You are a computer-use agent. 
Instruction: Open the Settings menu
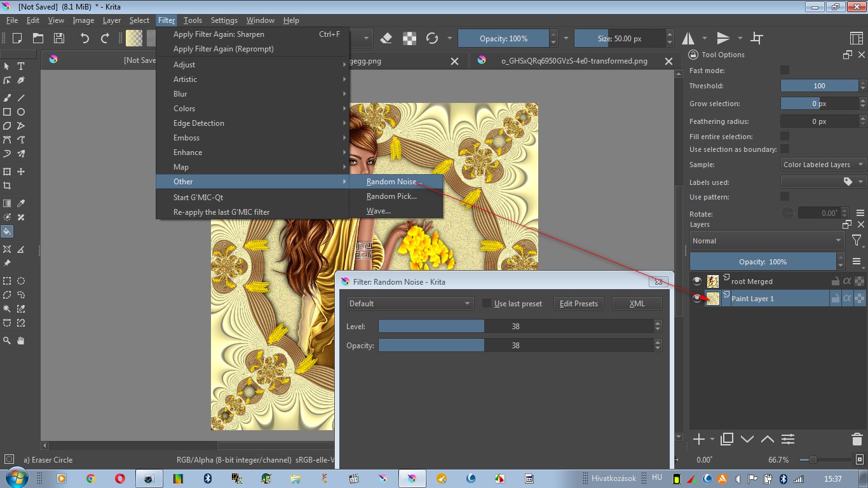coord(224,20)
